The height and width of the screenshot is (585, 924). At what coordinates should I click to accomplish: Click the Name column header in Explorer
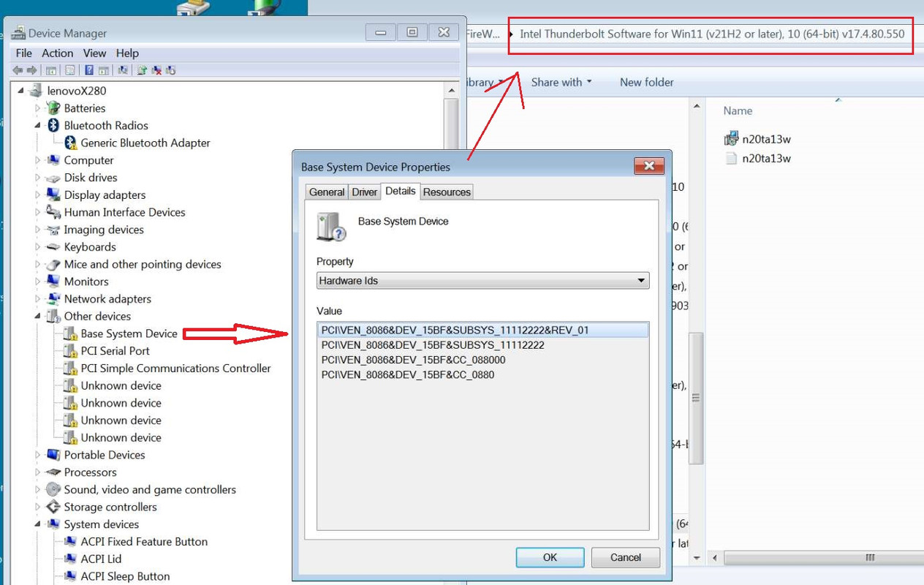[x=738, y=111]
